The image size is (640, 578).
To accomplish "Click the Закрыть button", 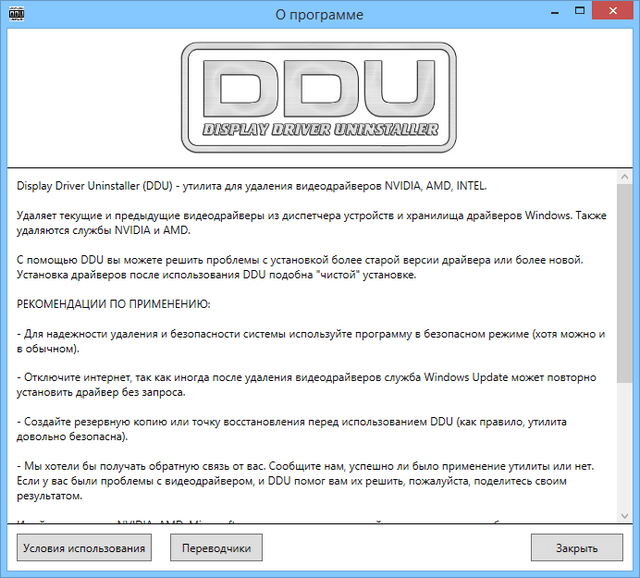I will 577,548.
